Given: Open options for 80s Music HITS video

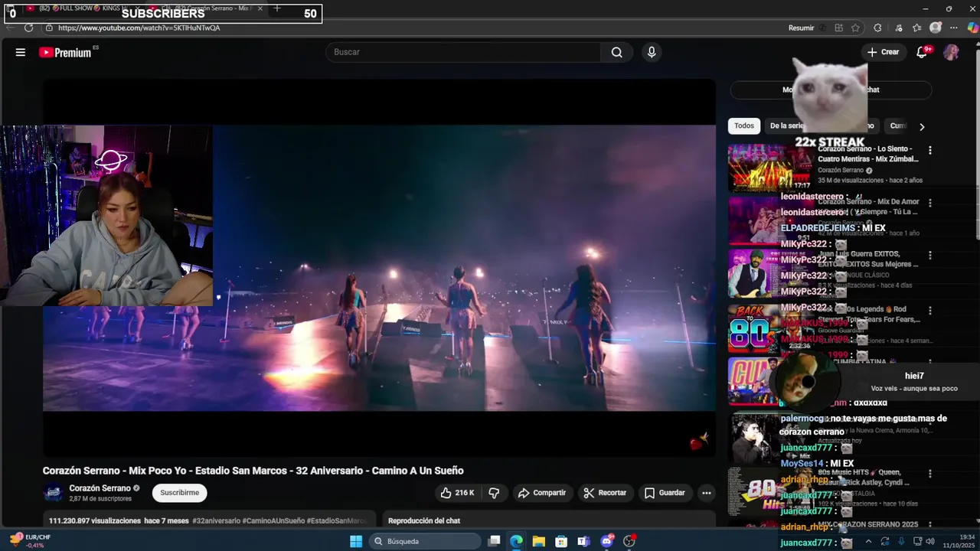Looking at the screenshot, I should [929, 474].
